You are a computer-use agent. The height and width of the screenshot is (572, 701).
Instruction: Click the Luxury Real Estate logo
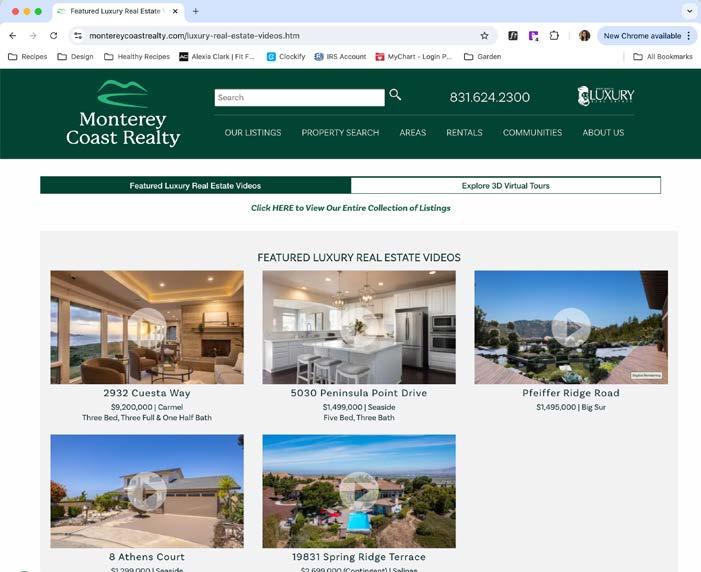(606, 96)
